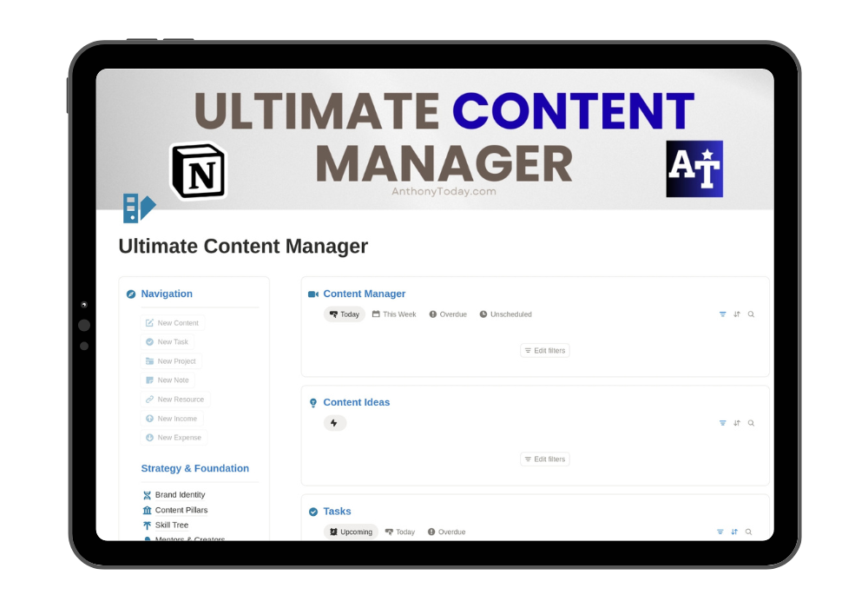
Task: Open sort icon in Content Manager section
Action: coord(737,314)
